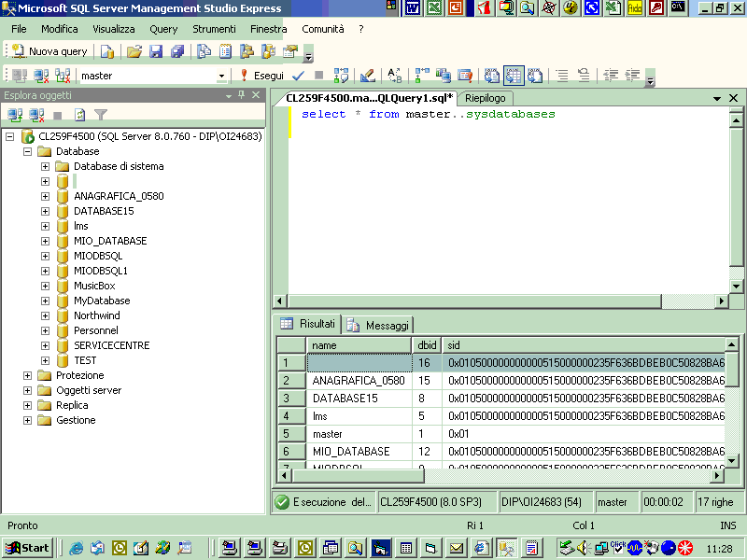
Task: Switch to the Riepilogo tab
Action: [x=485, y=98]
